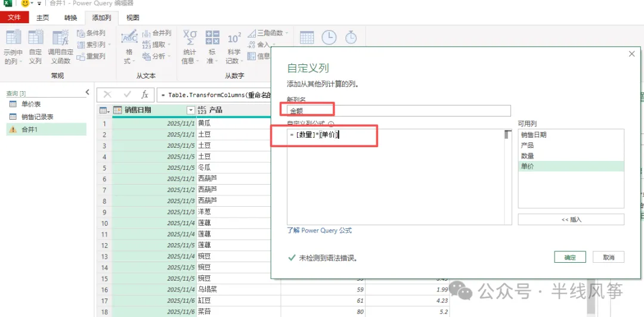
Task: Expand the 销售日期 column filter dropdown
Action: point(190,110)
